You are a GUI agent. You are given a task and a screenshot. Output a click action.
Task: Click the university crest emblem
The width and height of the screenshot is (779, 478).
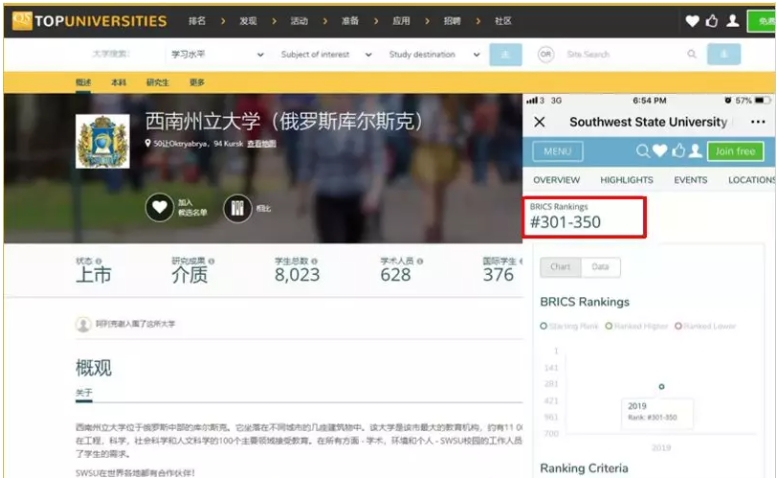(102, 142)
